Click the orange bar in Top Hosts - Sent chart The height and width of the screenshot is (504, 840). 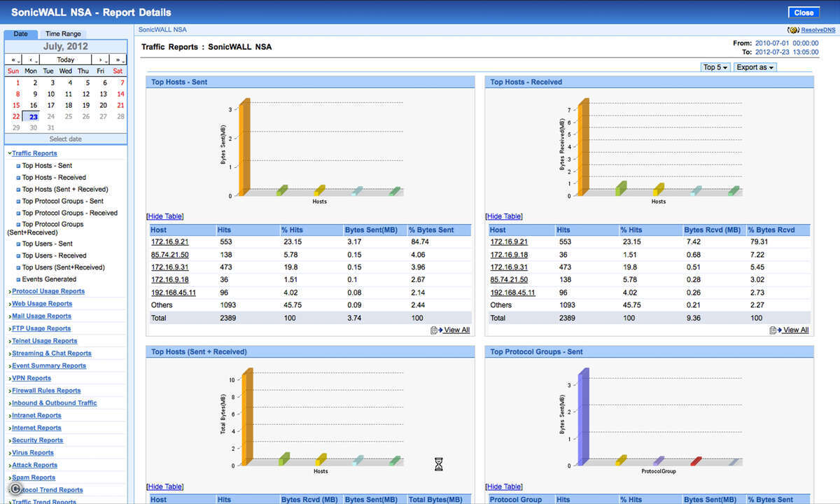point(244,148)
